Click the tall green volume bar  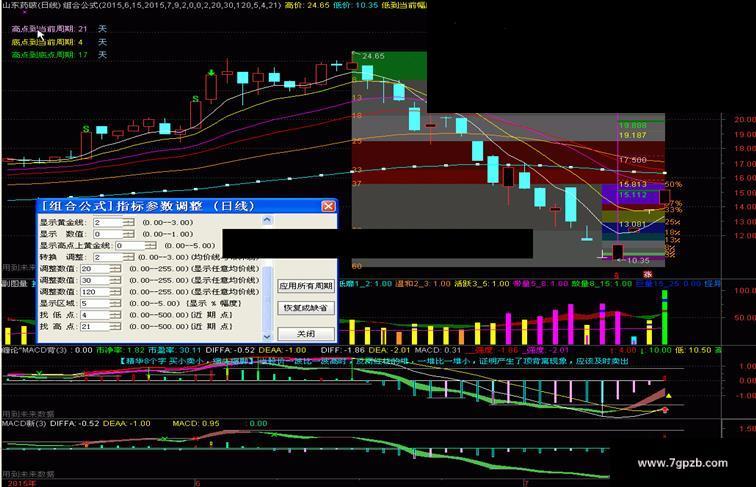pyautogui.click(x=665, y=317)
